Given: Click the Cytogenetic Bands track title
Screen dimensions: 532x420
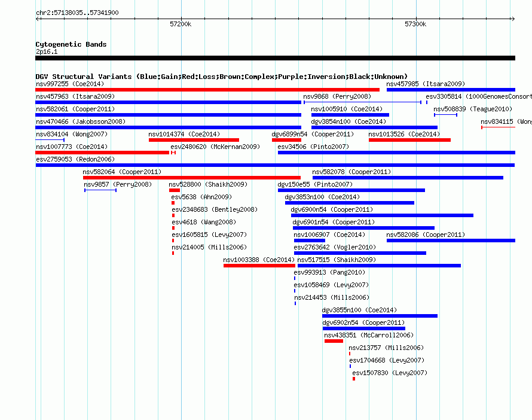Looking at the screenshot, I should (71, 44).
